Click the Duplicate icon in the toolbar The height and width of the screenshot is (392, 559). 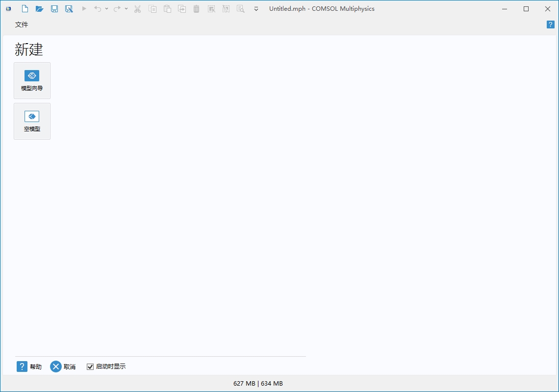(x=182, y=9)
